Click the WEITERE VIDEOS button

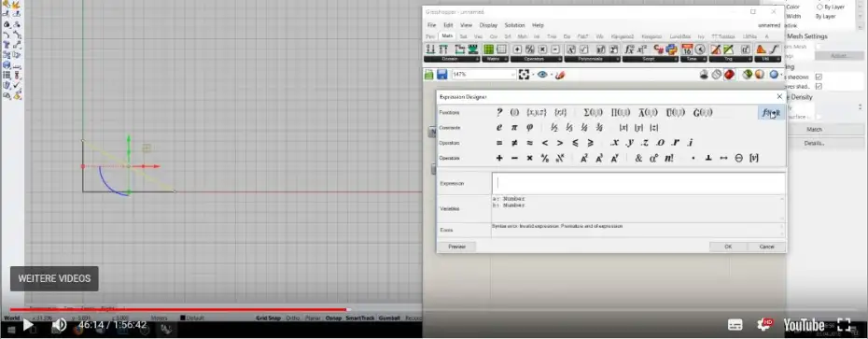click(x=54, y=278)
